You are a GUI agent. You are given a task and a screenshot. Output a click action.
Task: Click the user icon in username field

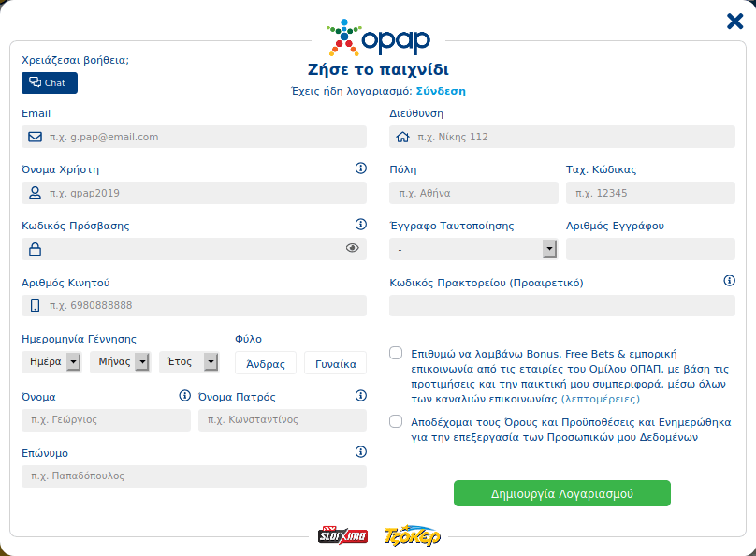click(35, 193)
